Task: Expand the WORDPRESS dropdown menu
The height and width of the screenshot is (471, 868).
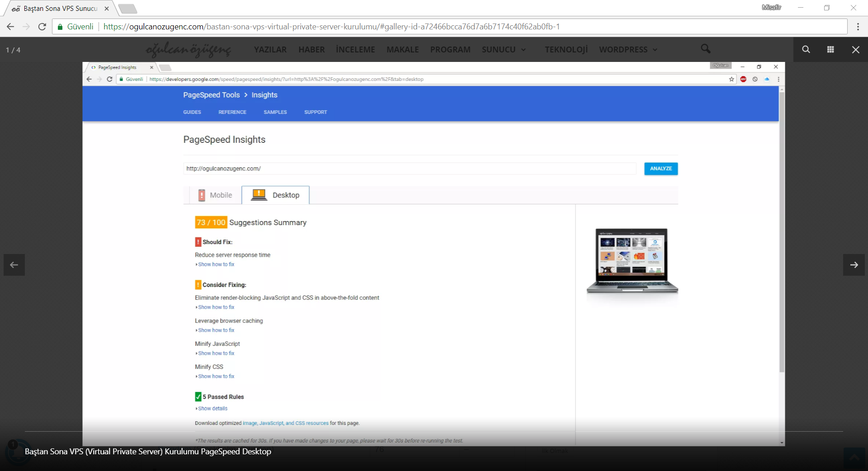Action: [628, 50]
